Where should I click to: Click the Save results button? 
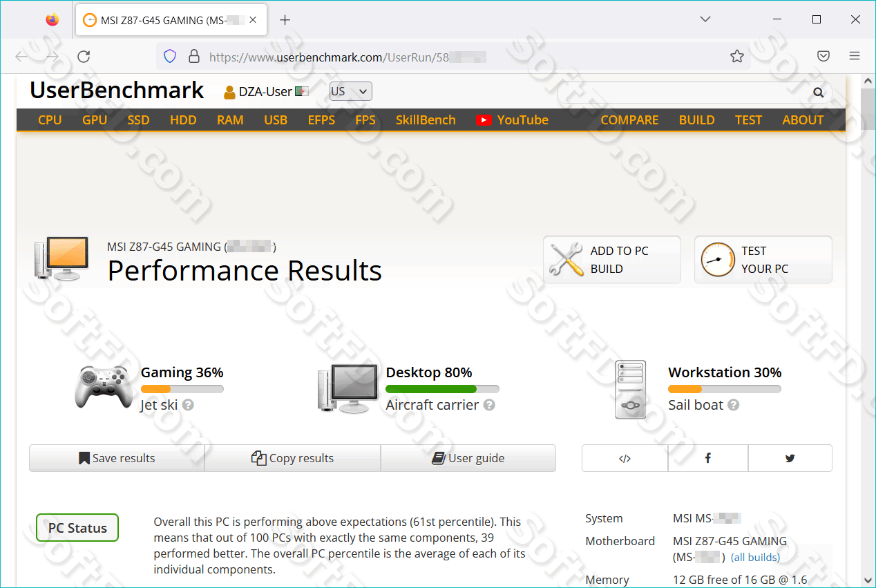coord(117,457)
